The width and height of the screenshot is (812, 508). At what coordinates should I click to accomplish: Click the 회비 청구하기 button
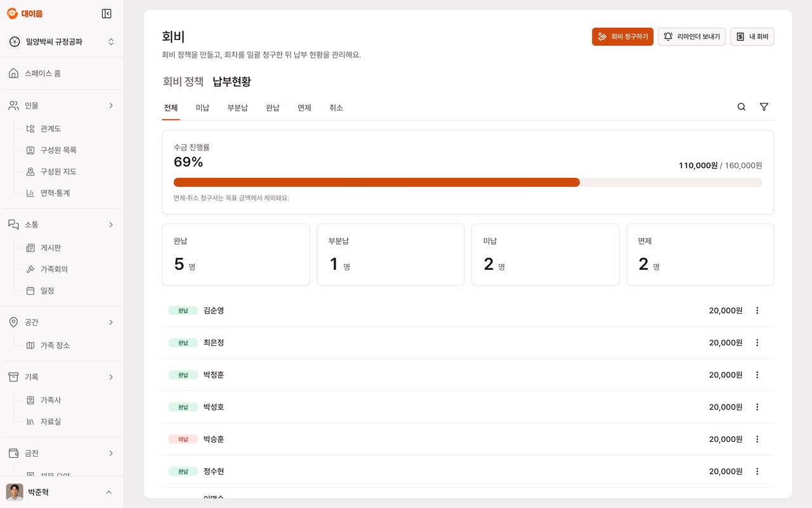(622, 37)
